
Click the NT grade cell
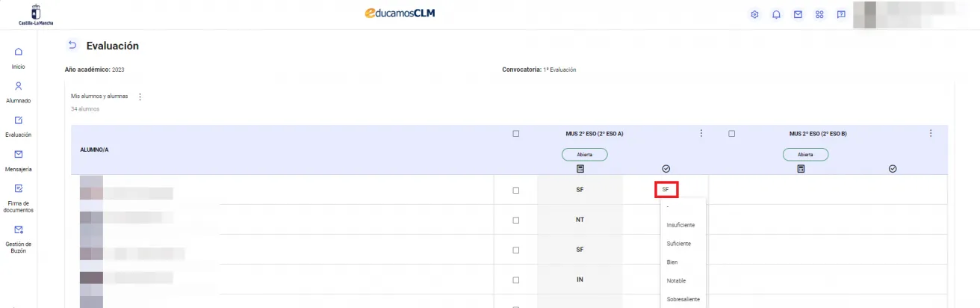[x=580, y=220]
